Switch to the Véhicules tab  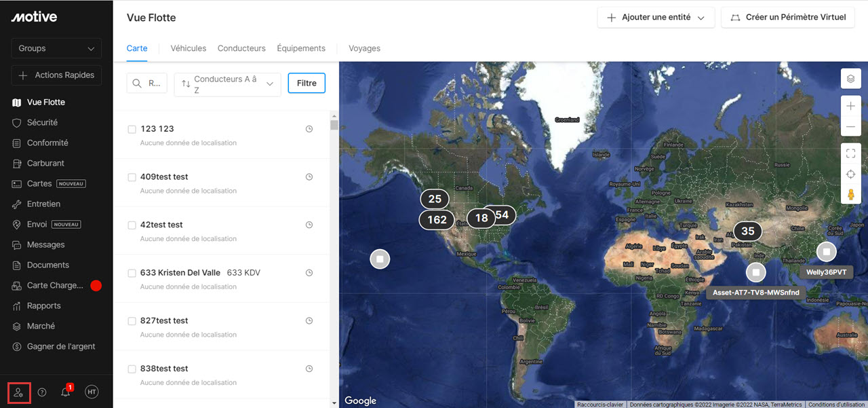tap(188, 48)
